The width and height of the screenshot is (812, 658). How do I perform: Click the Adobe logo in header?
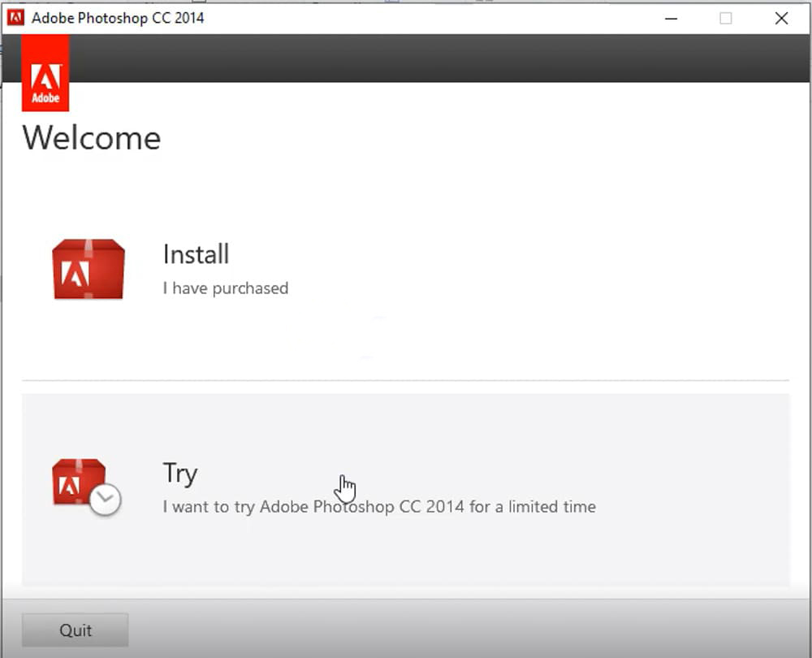click(45, 73)
